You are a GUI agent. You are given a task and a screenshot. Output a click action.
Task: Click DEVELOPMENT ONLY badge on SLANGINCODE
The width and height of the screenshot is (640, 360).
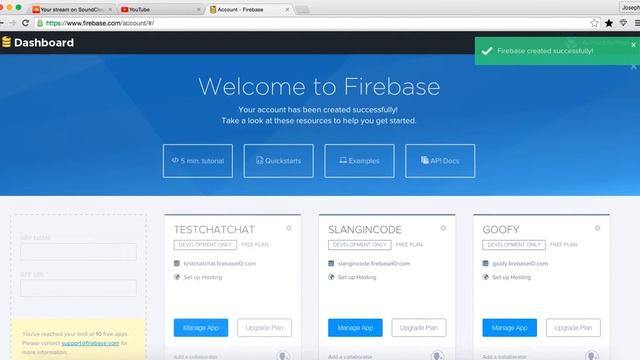[x=360, y=244]
